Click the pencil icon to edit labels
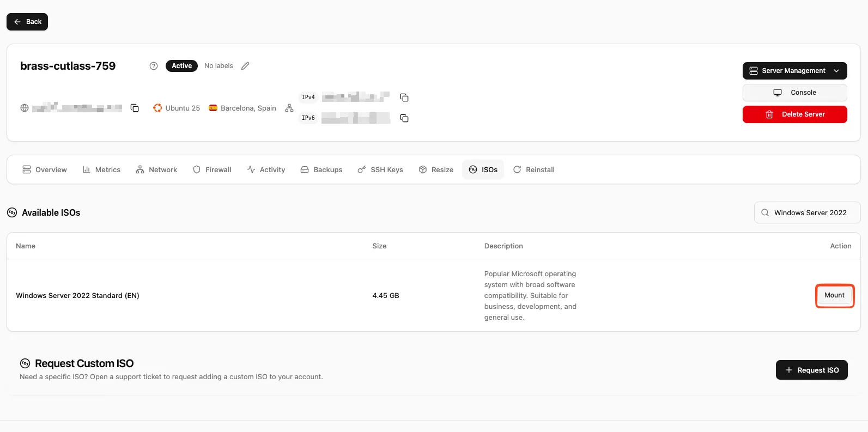The image size is (868, 432). pos(245,66)
